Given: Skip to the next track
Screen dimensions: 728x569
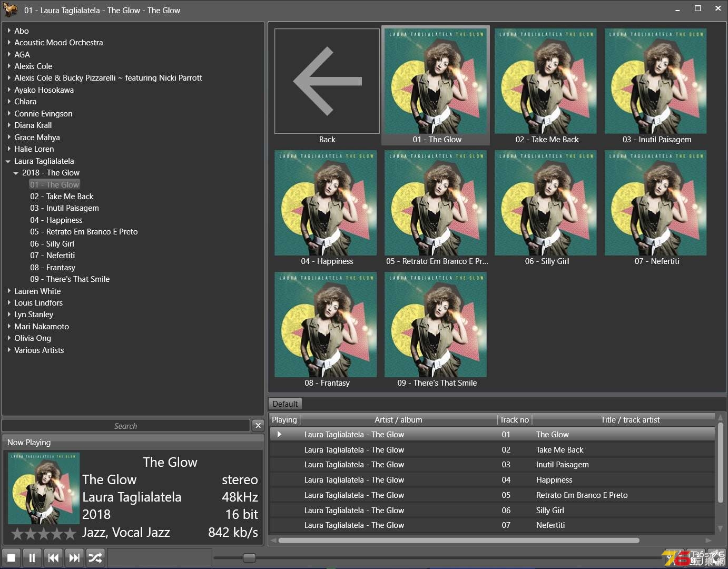Looking at the screenshot, I should pyautogui.click(x=74, y=557).
